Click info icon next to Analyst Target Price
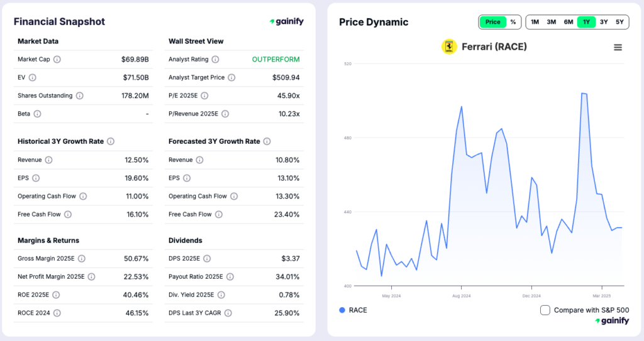This screenshot has width=644, height=341. tap(231, 77)
